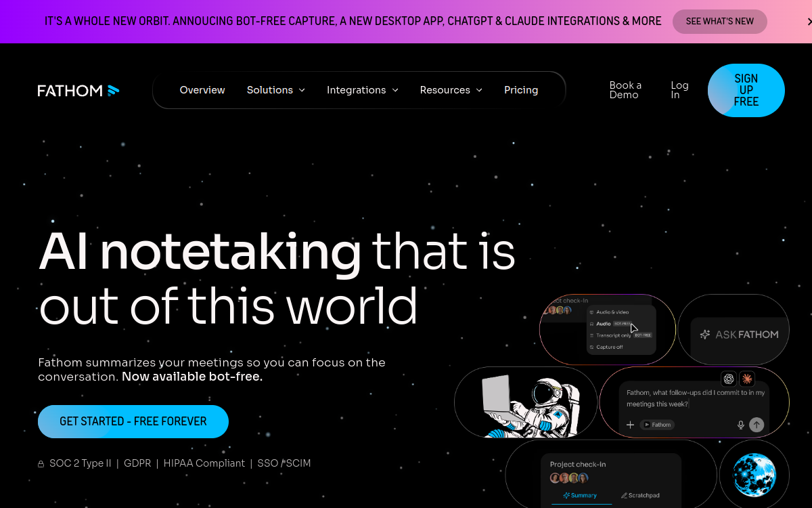Click the Solutions menu label
This screenshot has height=508, width=812.
[270, 90]
